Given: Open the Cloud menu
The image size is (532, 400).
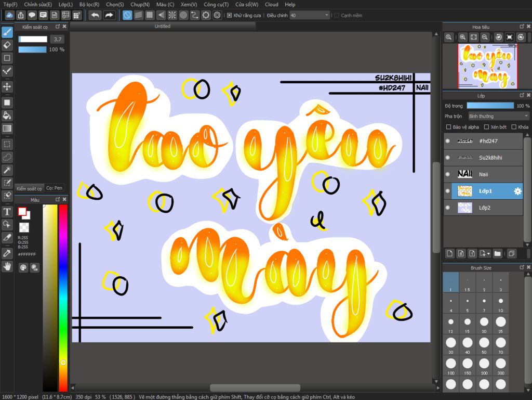Looking at the screenshot, I should [271, 4].
